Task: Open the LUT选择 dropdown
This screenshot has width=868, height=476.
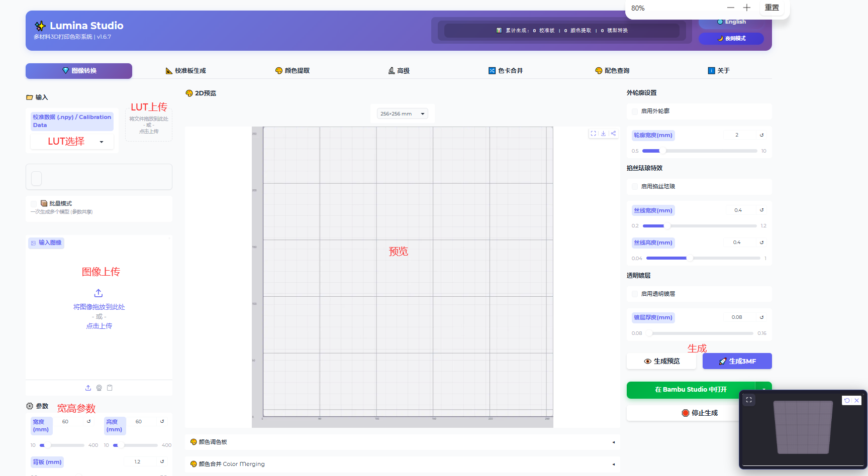Action: pyautogui.click(x=72, y=142)
